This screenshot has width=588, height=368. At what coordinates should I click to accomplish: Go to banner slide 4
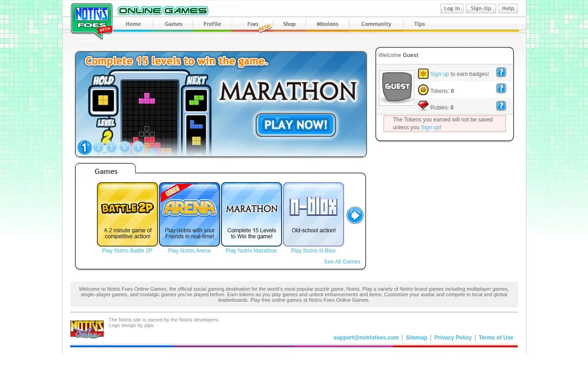[125, 147]
